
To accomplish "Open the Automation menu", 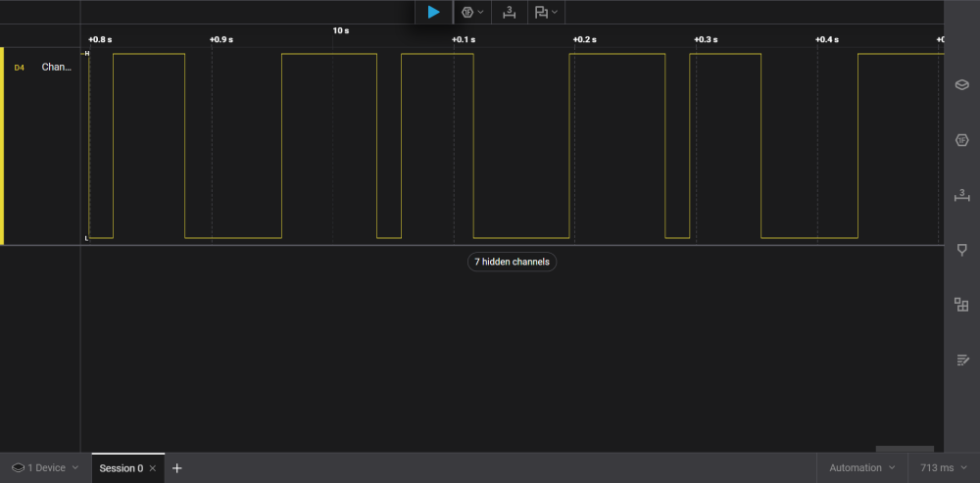I will point(861,468).
